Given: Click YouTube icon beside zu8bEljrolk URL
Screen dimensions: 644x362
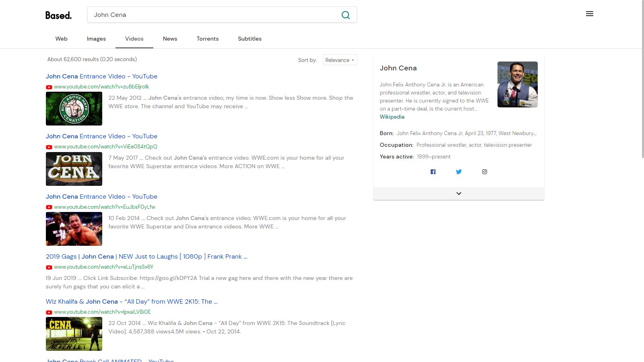Looking at the screenshot, I should click(x=49, y=87).
